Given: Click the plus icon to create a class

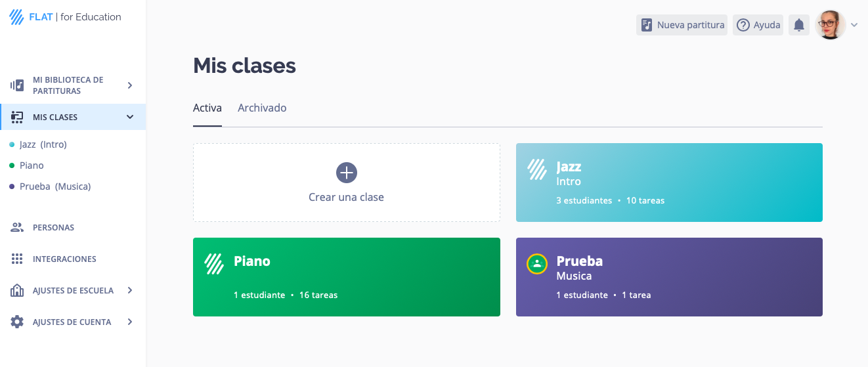Looking at the screenshot, I should coord(346,173).
